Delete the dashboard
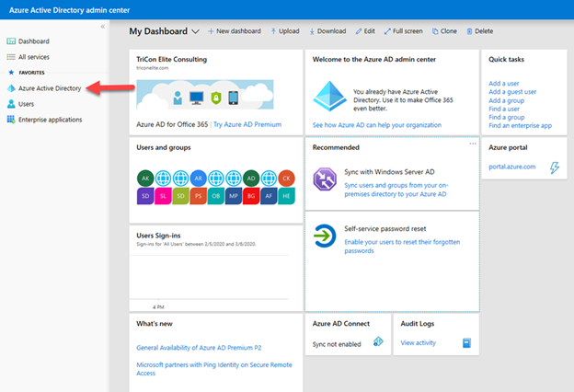This screenshot has width=574, height=392. (x=480, y=31)
